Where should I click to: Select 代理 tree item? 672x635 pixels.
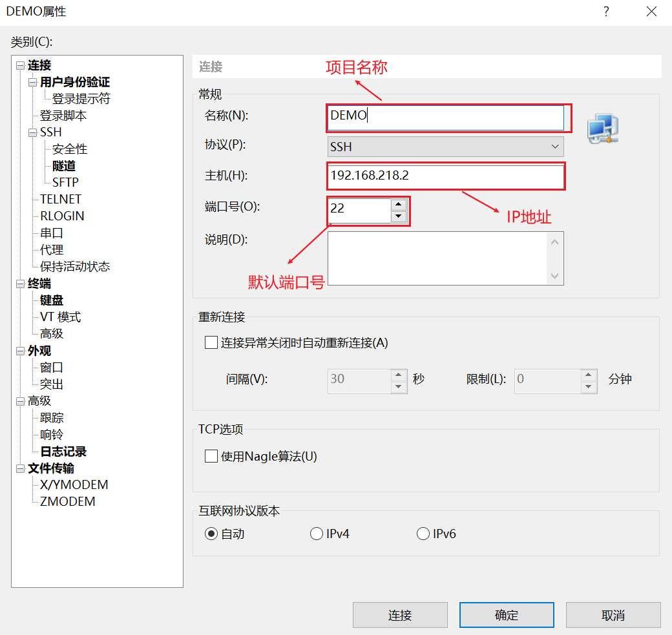(52, 250)
